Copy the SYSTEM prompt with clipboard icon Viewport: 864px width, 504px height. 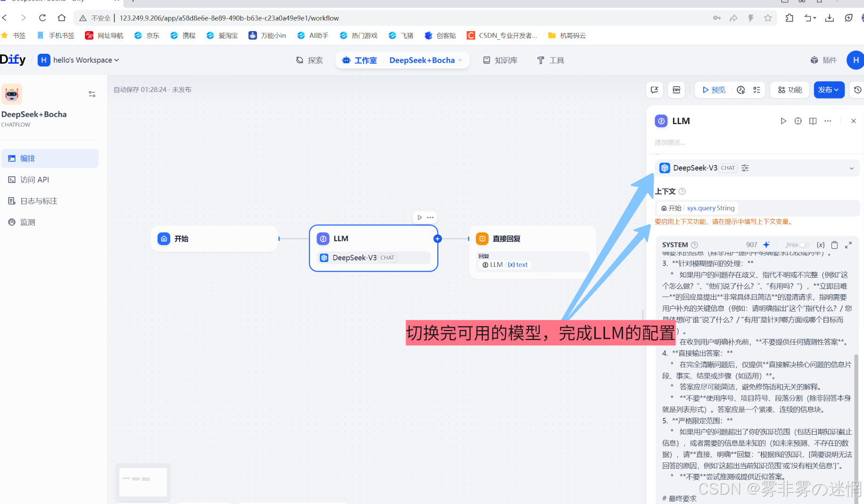834,245
